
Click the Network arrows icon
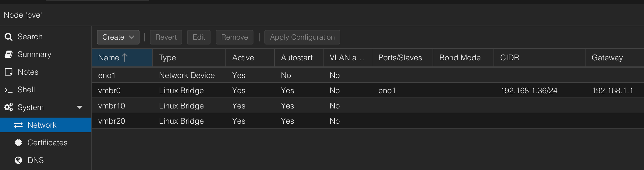(18, 125)
